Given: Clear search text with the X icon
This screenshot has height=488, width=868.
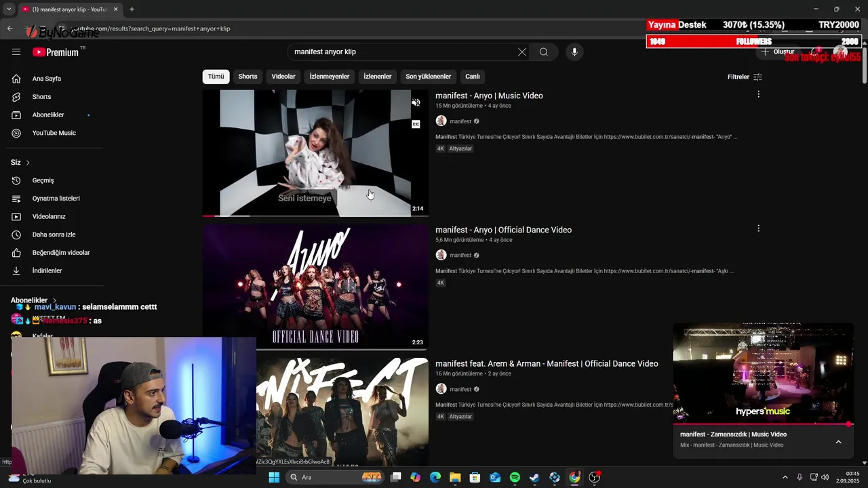Looking at the screenshot, I should tap(522, 52).
